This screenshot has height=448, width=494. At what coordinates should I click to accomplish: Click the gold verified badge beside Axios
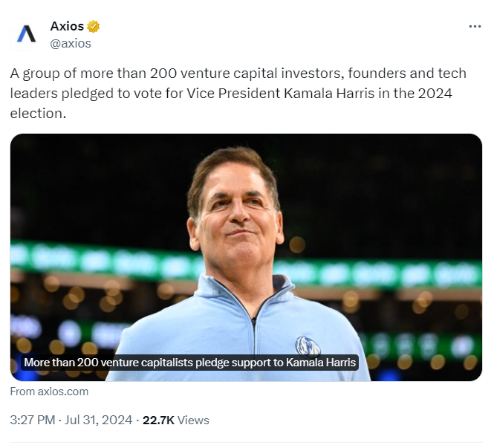pos(94,27)
